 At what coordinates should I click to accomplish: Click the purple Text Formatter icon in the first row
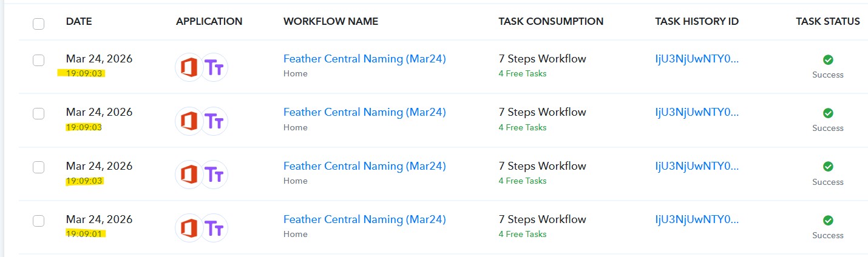click(x=214, y=67)
